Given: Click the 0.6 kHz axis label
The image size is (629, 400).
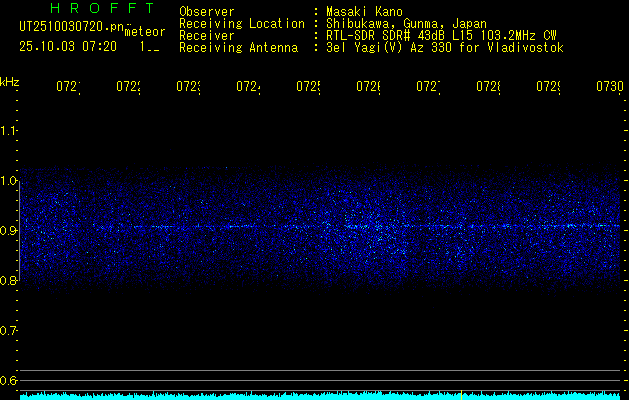Looking at the screenshot, I should (8, 380).
